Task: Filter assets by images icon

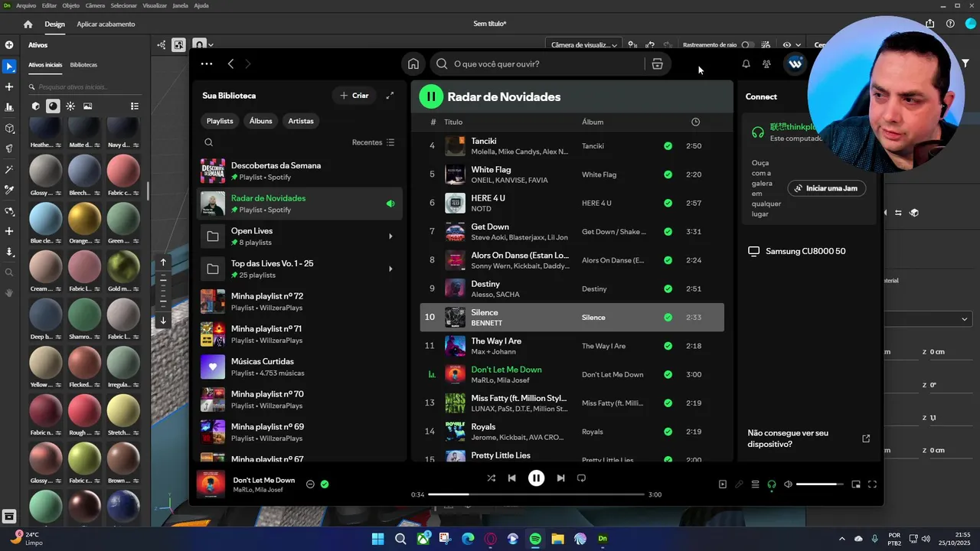Action: coord(87,106)
